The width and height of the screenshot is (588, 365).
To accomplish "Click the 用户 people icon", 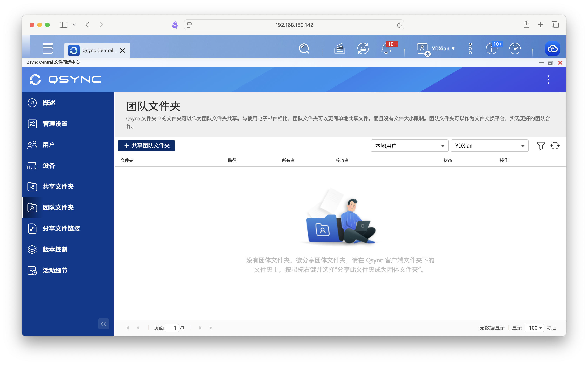I will [x=32, y=145].
